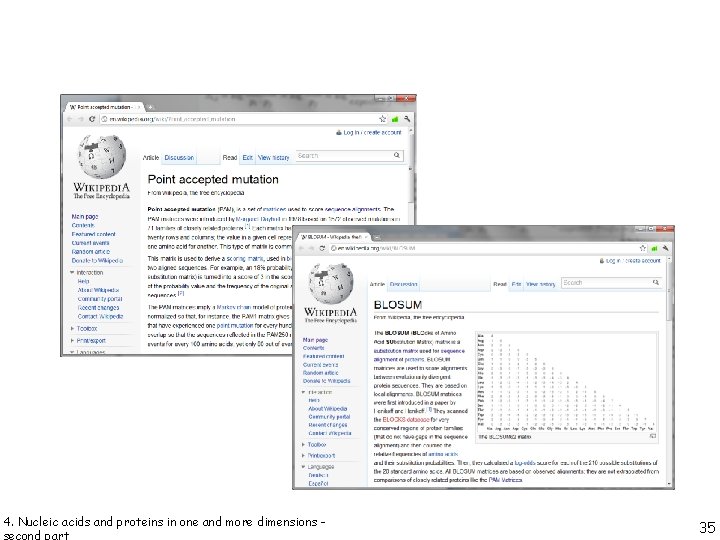This screenshot has height=540, width=720.
Task: Open the Edit tab in the PAM window
Action: click(x=248, y=158)
